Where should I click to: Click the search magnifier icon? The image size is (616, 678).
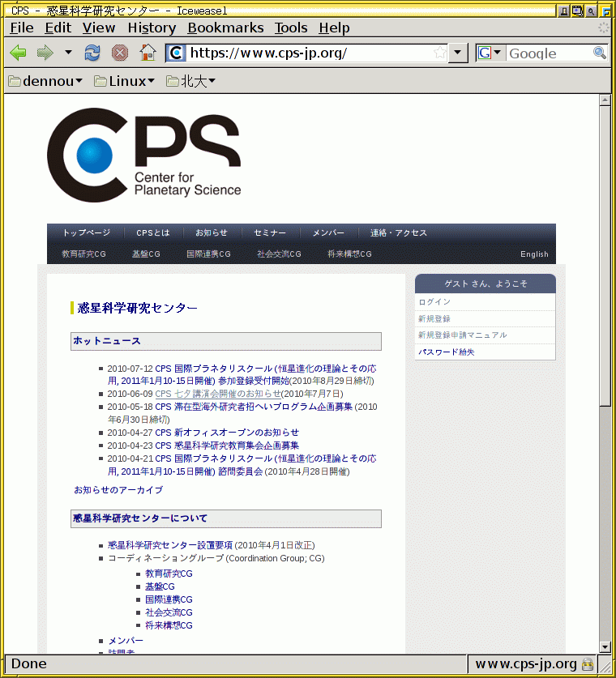tap(600, 53)
